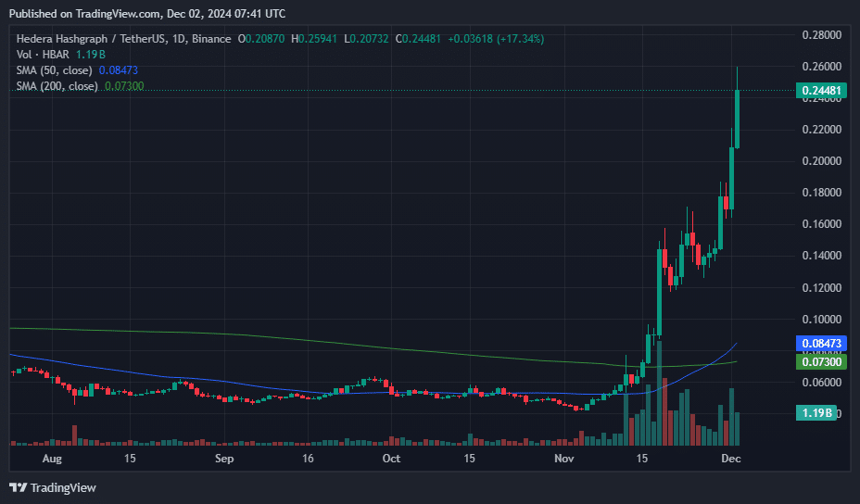Viewport: 860px width, 504px height.
Task: Click the 0.08473 SMA 50 legend value
Action: (x=119, y=70)
